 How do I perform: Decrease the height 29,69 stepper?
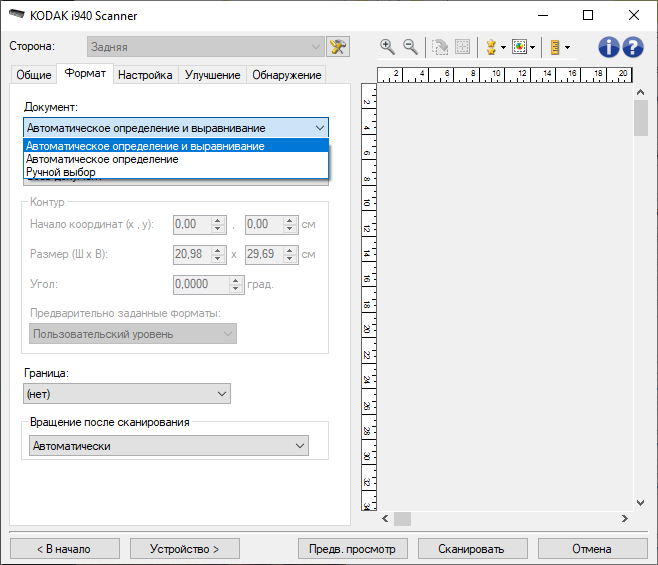click(x=290, y=259)
